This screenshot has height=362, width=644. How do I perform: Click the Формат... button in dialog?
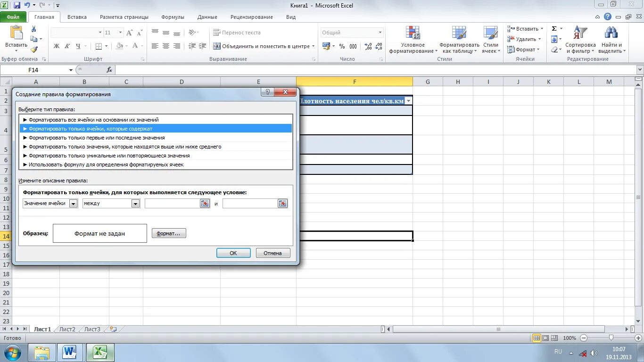pos(169,233)
